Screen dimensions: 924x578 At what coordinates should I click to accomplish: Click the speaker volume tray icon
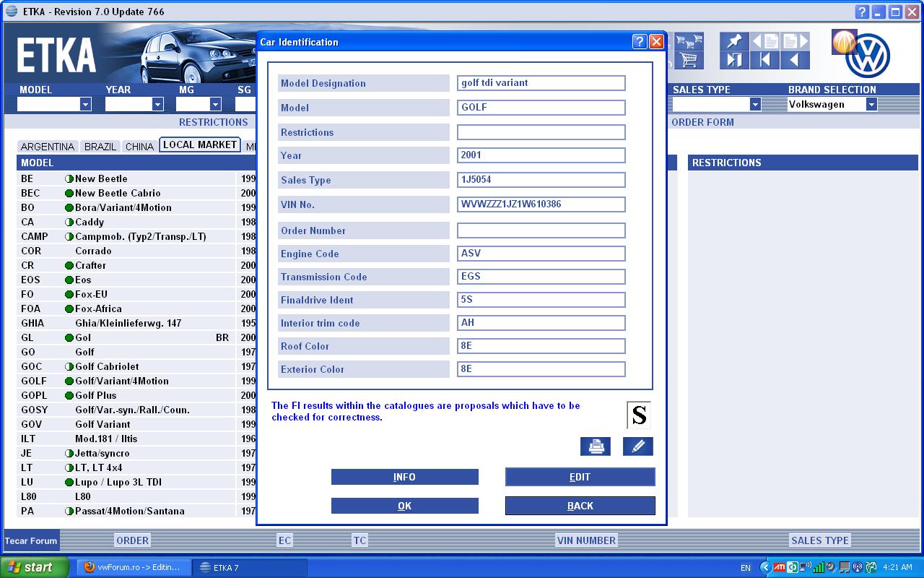tap(830, 567)
